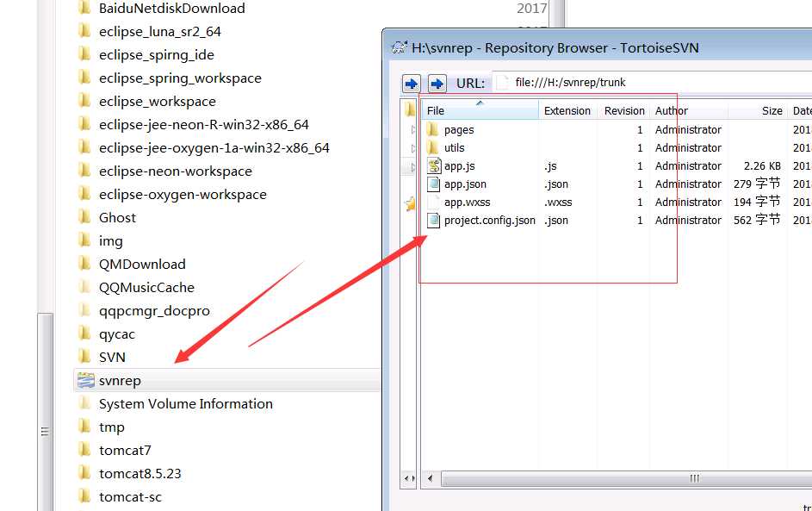Click the right scroll arrow under the tree pane
The height and width of the screenshot is (511, 812).
coord(412,478)
